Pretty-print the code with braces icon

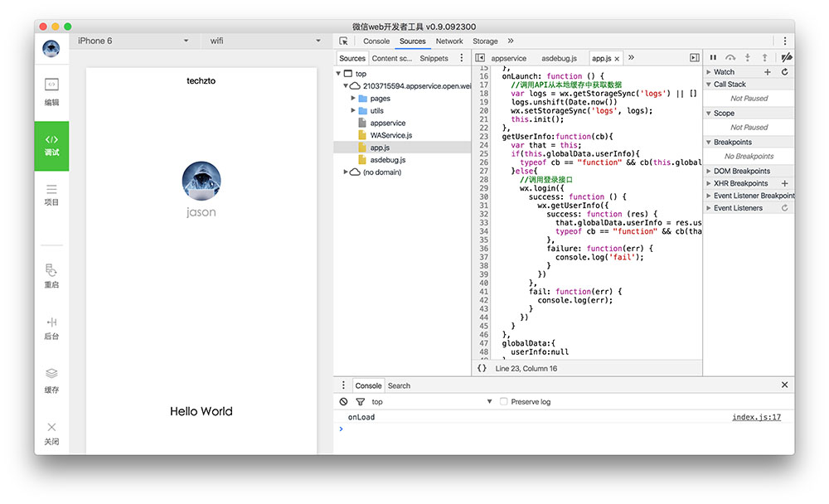[482, 368]
